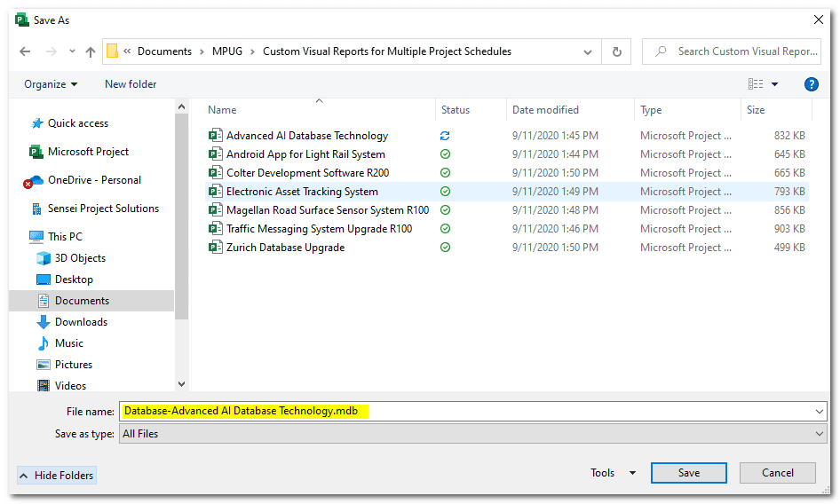
Task: Click the navigation pane scroll up arrow
Action: [182, 106]
